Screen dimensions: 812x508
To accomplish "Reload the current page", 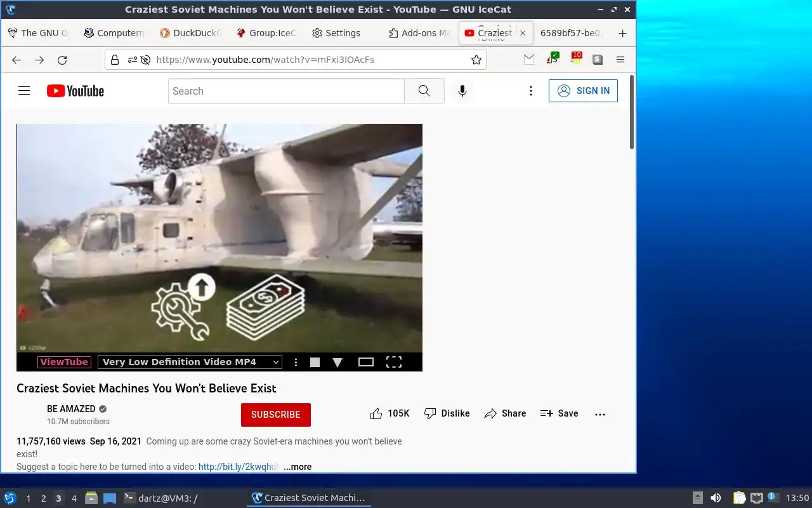I will point(62,60).
